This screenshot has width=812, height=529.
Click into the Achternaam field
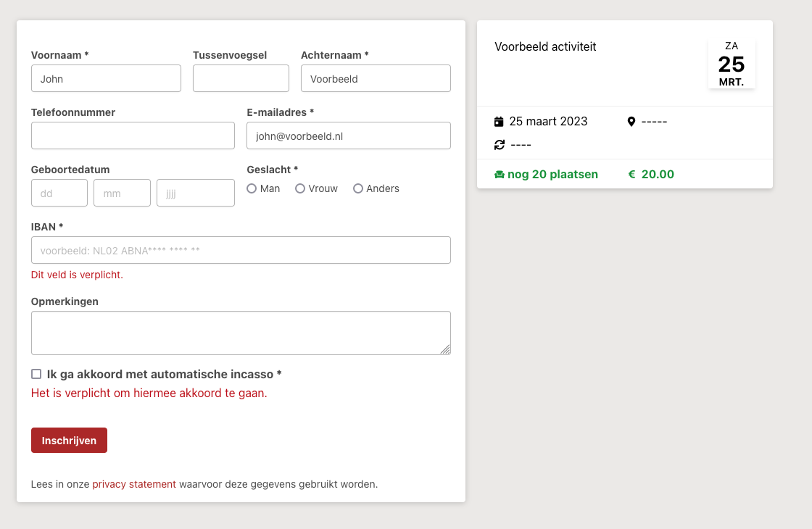[x=376, y=78]
